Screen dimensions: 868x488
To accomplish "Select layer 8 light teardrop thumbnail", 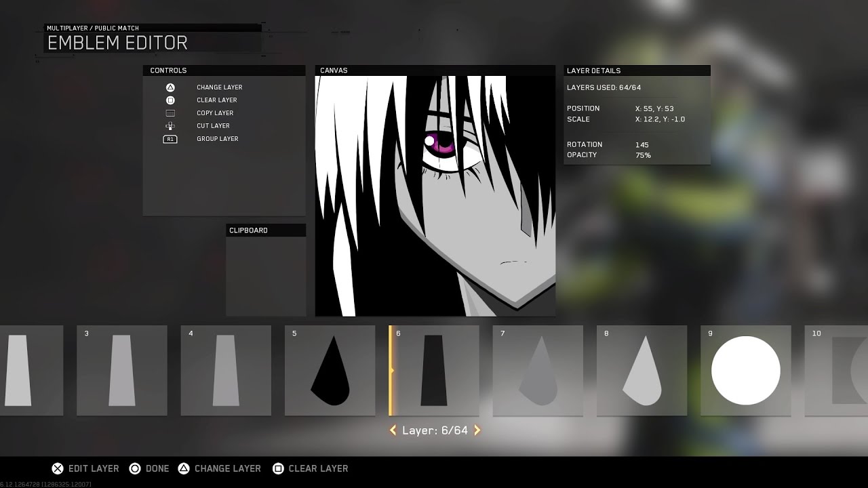I will 642,371.
